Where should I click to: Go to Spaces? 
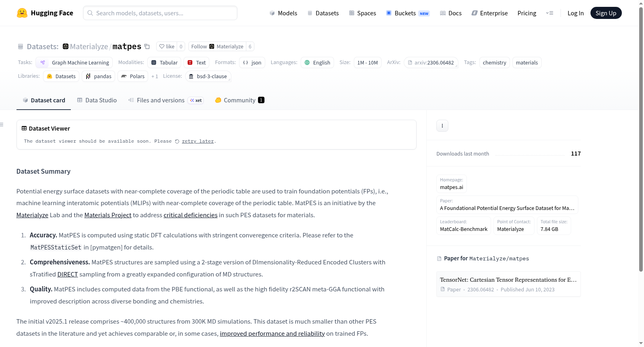pos(363,13)
